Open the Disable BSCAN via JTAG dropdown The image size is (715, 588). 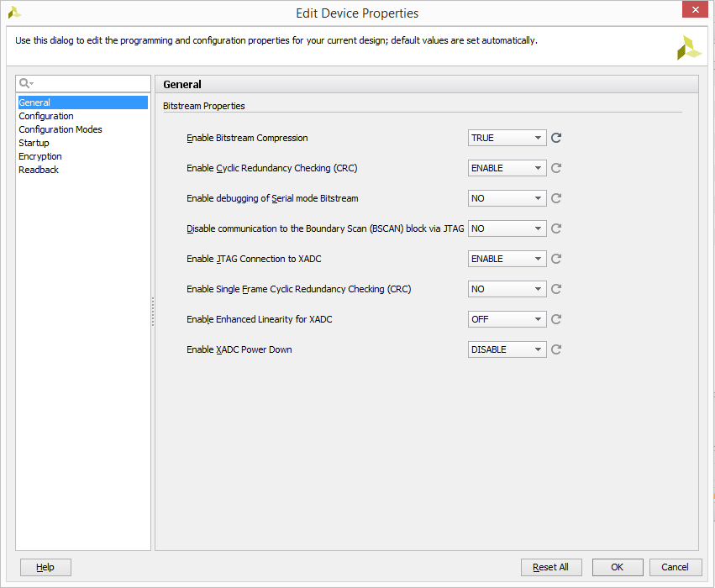[507, 228]
